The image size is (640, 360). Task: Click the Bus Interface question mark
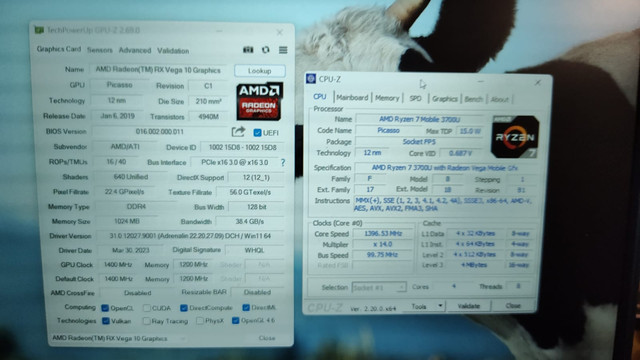[283, 162]
